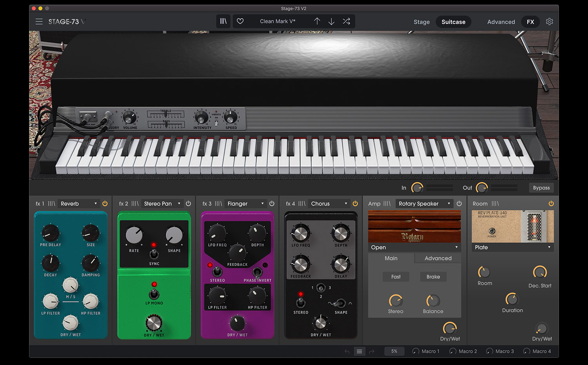Open the preset browser library icon
Image resolution: width=588 pixels, height=365 pixels.
click(223, 22)
